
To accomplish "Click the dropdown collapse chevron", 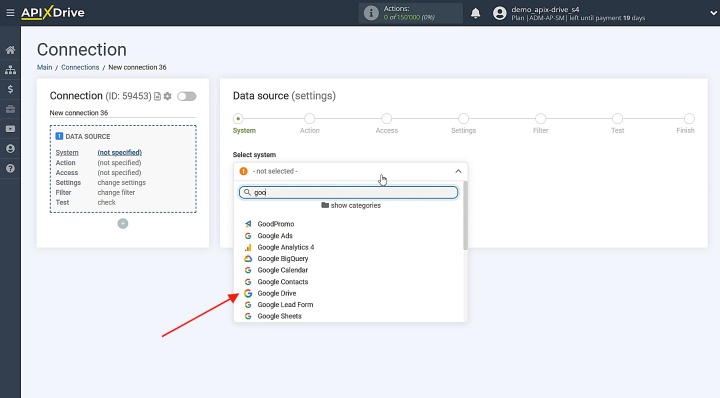I will pos(458,171).
